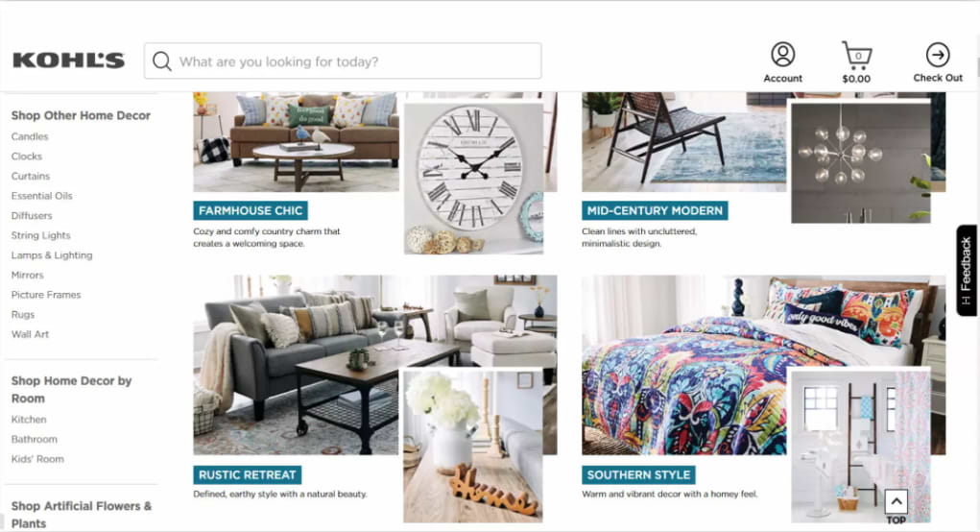Open the Account profile icon
The height and width of the screenshot is (532, 980).
[x=782, y=55]
